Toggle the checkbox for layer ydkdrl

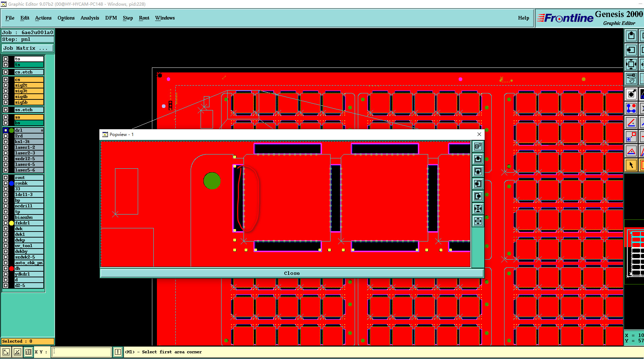coord(6,274)
